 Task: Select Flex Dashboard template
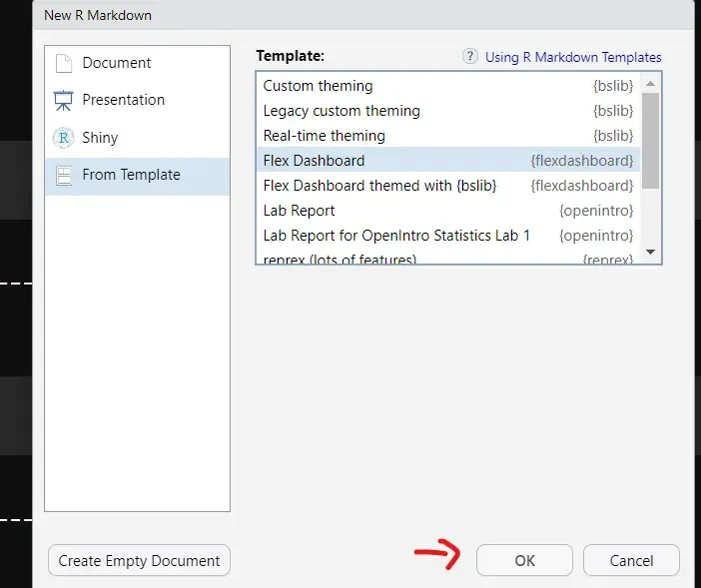[x=314, y=161]
